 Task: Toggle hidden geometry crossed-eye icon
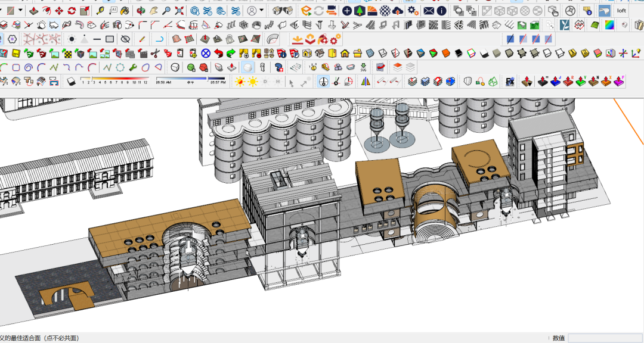tap(125, 39)
